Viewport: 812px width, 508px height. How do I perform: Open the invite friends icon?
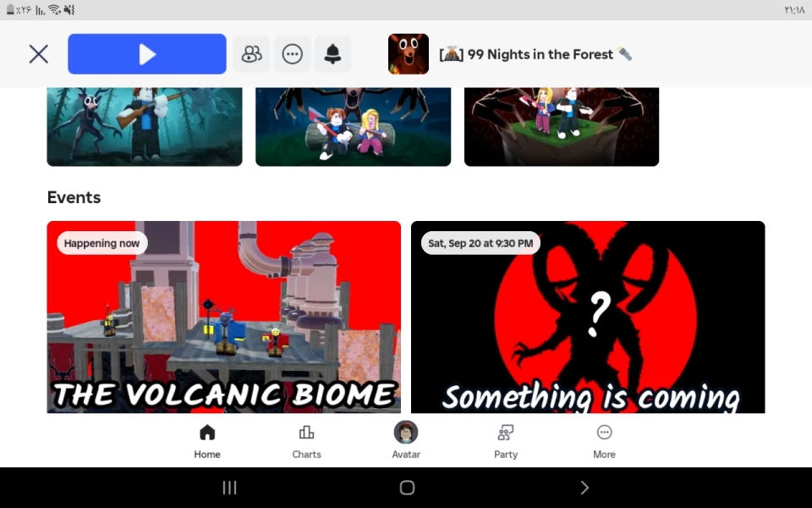pos(252,54)
